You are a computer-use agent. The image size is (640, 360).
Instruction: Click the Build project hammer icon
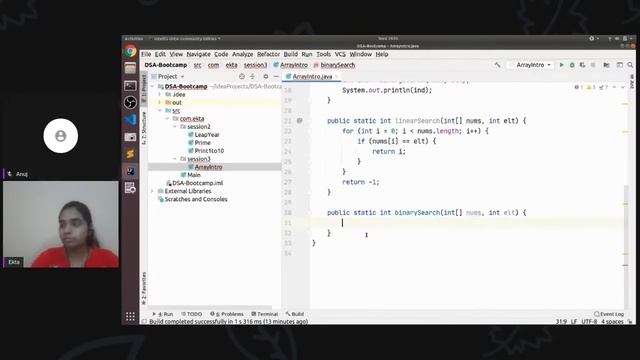point(497,65)
